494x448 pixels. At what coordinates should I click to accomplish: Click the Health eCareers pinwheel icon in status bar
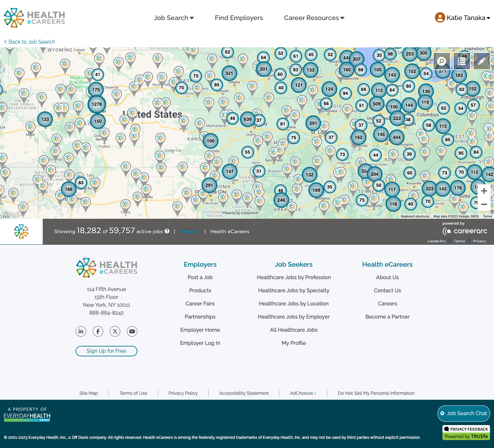coord(21,232)
